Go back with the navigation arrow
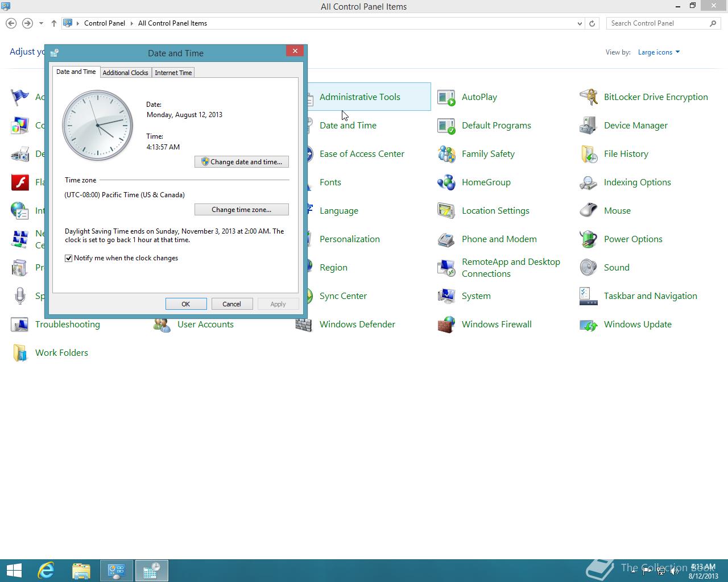728x582 pixels. point(11,23)
